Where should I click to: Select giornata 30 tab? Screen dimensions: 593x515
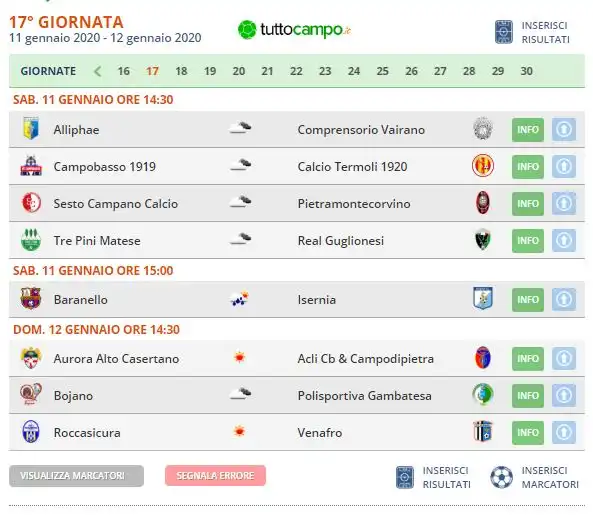click(526, 71)
